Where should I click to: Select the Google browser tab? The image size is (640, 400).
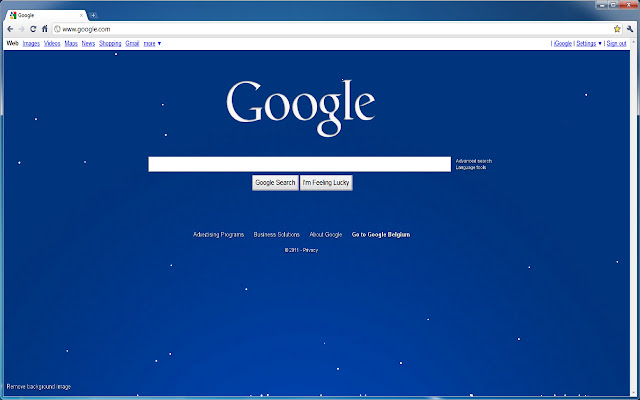point(46,16)
